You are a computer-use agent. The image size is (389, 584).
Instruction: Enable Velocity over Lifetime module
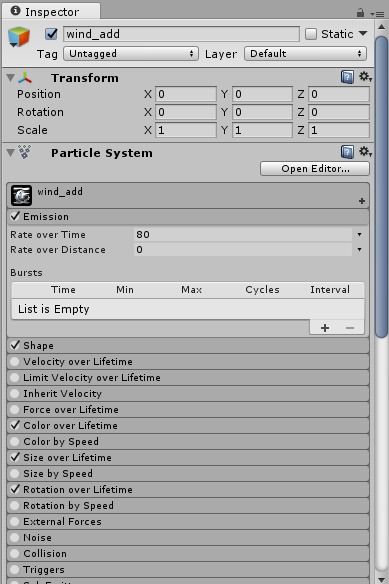coord(15,362)
